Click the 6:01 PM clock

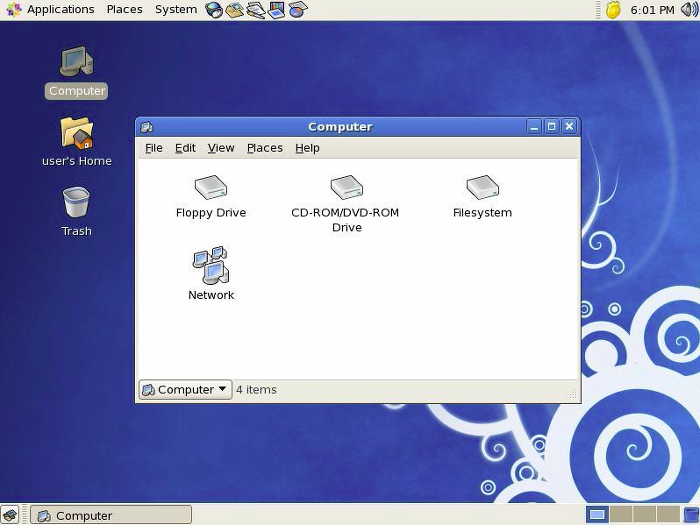pos(652,10)
